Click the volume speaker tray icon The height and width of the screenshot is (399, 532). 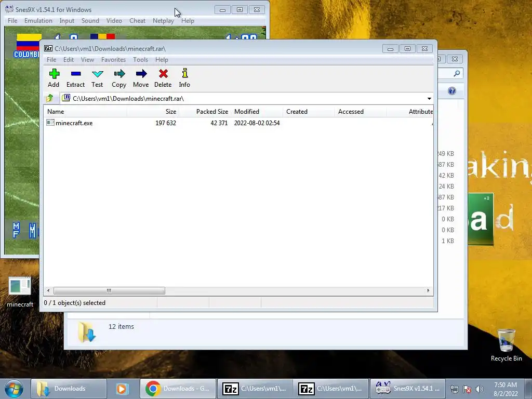pos(479,389)
